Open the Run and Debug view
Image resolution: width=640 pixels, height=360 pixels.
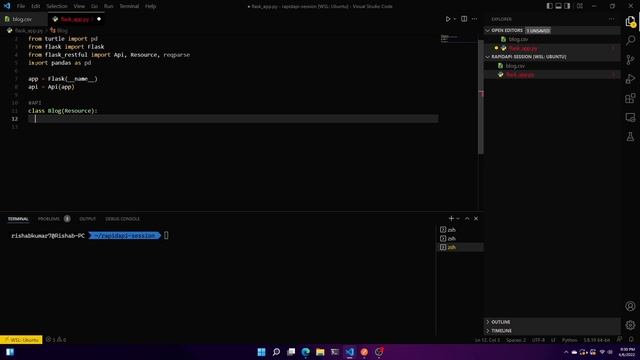tap(630, 79)
